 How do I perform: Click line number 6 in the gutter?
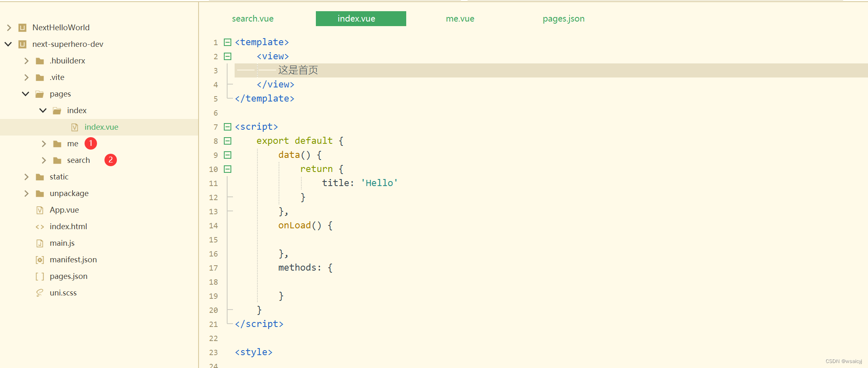coord(216,113)
